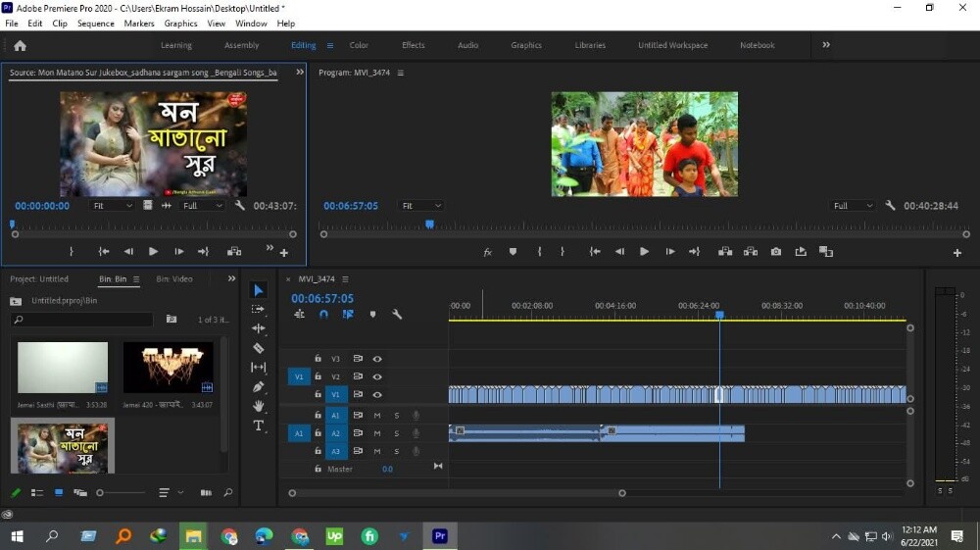Screen dimensions: 980x550
Task: Mark In in Program monitor
Action: [539, 252]
